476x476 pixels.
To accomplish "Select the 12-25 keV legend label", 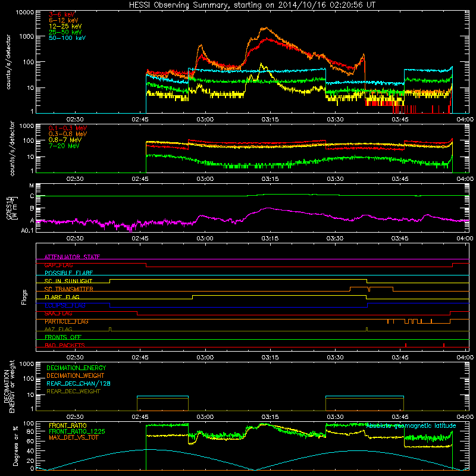I will [65, 26].
